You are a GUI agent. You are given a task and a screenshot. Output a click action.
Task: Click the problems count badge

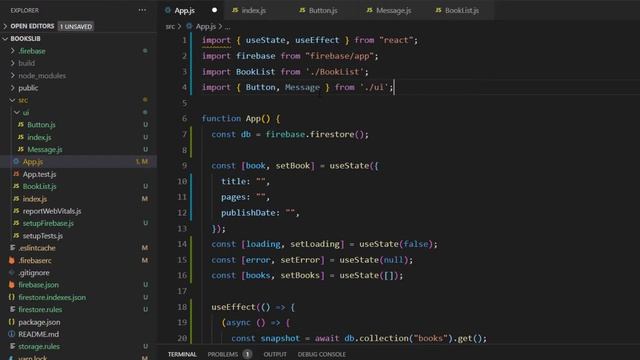tap(247, 354)
